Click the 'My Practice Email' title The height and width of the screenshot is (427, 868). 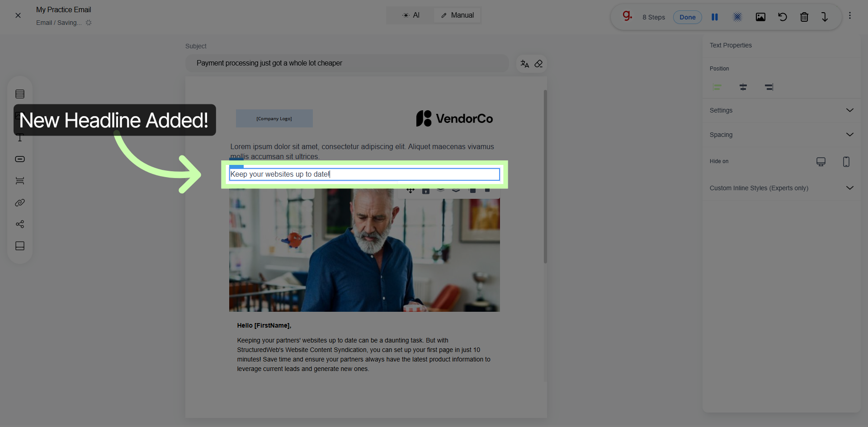point(64,9)
